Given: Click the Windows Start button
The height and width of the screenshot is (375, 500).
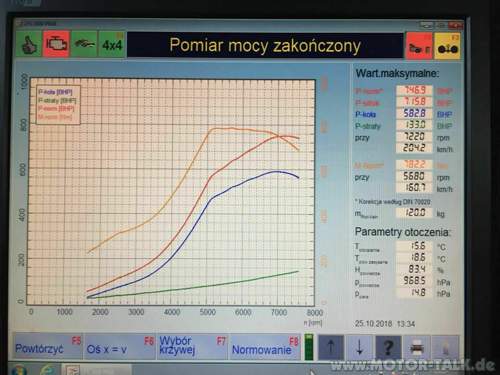Looking at the screenshot, I should 18,370.
